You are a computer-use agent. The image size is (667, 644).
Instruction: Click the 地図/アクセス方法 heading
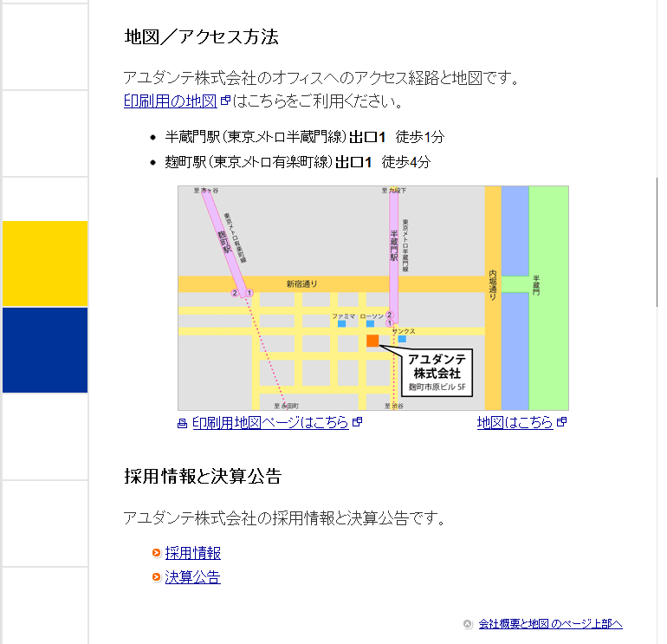(x=201, y=37)
